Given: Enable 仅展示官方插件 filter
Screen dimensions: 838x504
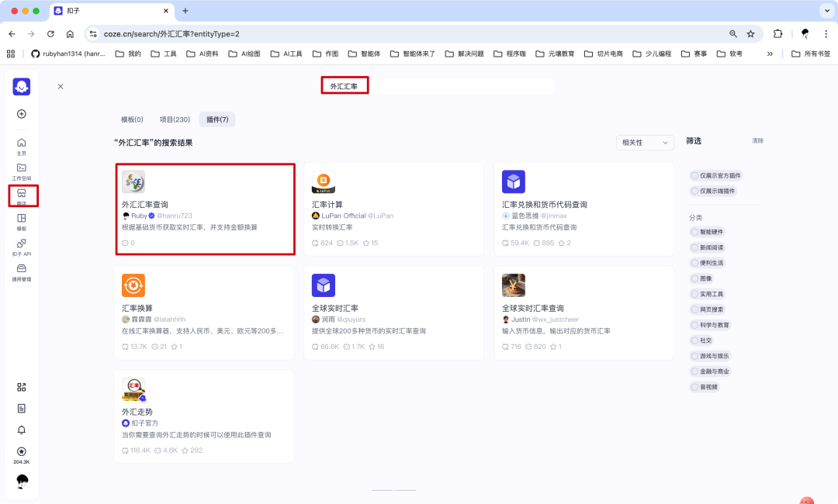Looking at the screenshot, I should (715, 175).
